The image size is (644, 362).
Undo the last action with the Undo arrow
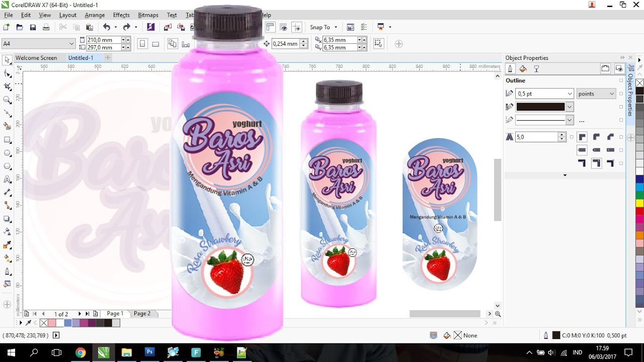tap(107, 27)
